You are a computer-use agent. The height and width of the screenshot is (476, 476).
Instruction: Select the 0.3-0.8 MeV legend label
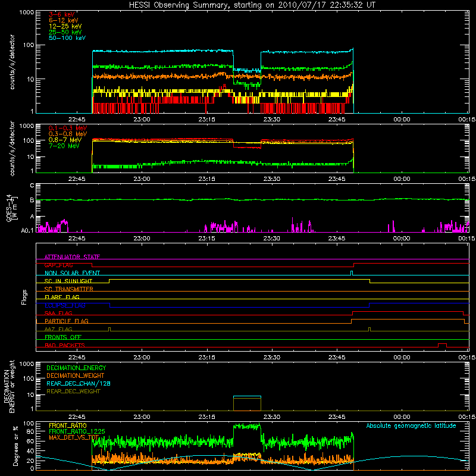(x=68, y=134)
